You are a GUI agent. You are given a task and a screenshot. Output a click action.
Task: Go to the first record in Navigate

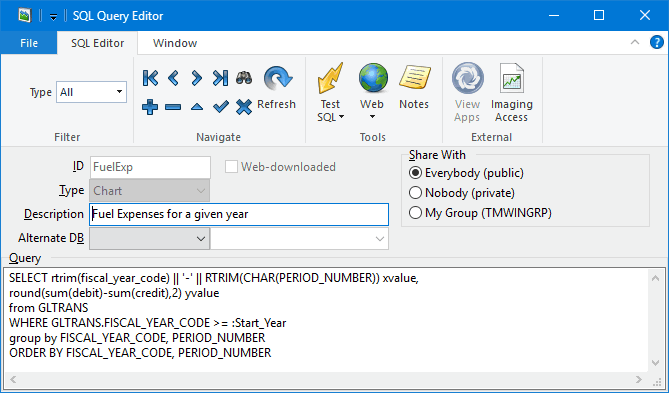(x=150, y=78)
